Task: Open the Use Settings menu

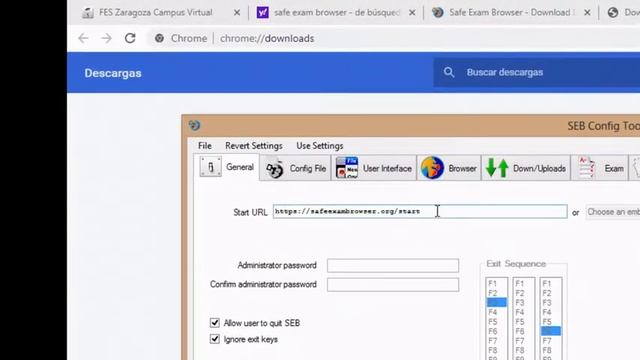Action: coord(320,146)
